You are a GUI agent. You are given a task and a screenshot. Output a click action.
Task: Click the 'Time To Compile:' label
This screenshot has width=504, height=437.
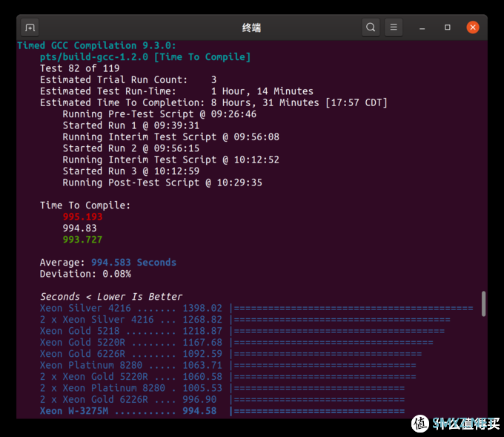click(85, 206)
